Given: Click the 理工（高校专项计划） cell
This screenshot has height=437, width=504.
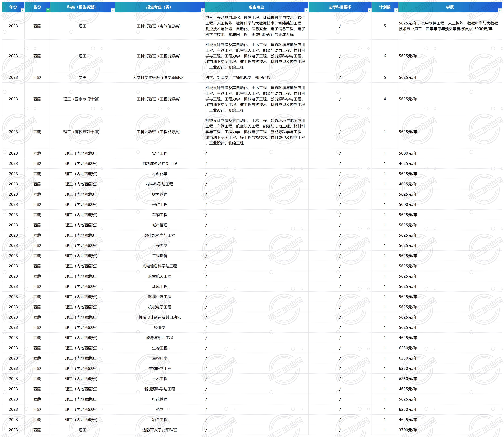Looking at the screenshot, I should coord(82,132).
